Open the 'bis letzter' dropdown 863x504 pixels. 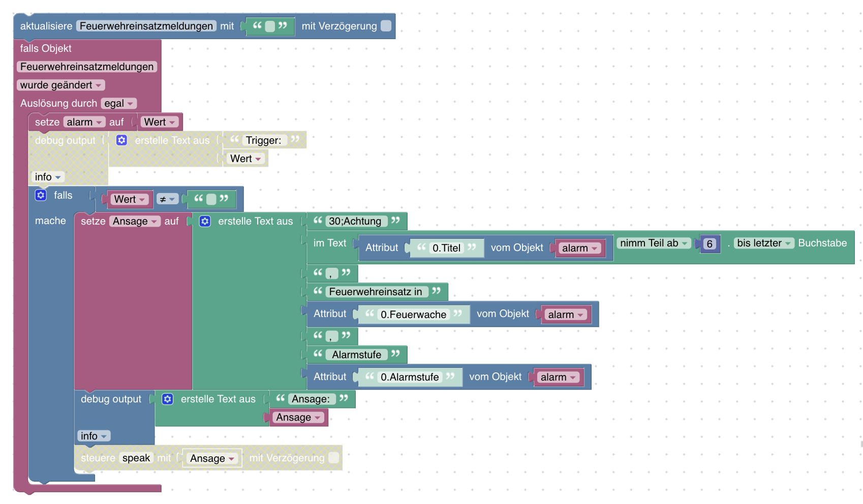(x=764, y=243)
